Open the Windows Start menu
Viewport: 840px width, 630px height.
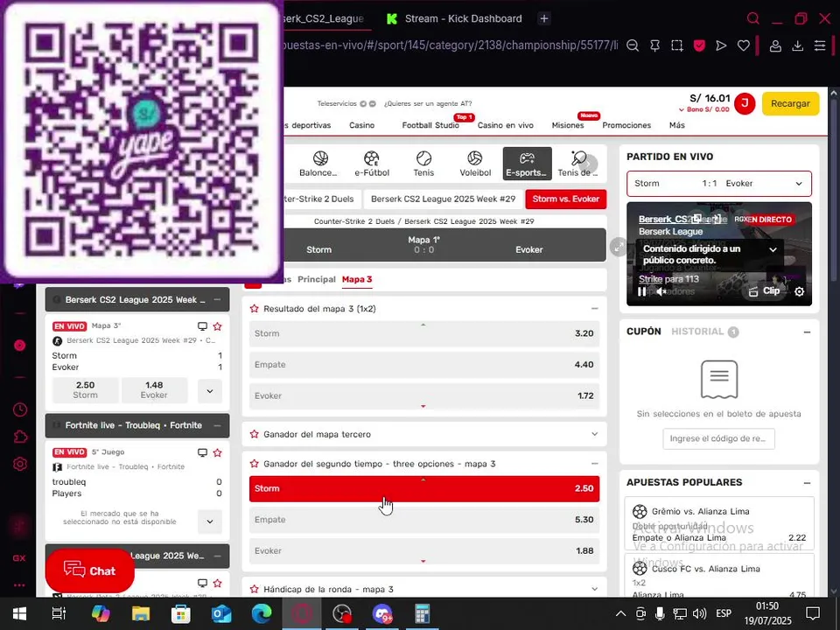(x=20, y=613)
